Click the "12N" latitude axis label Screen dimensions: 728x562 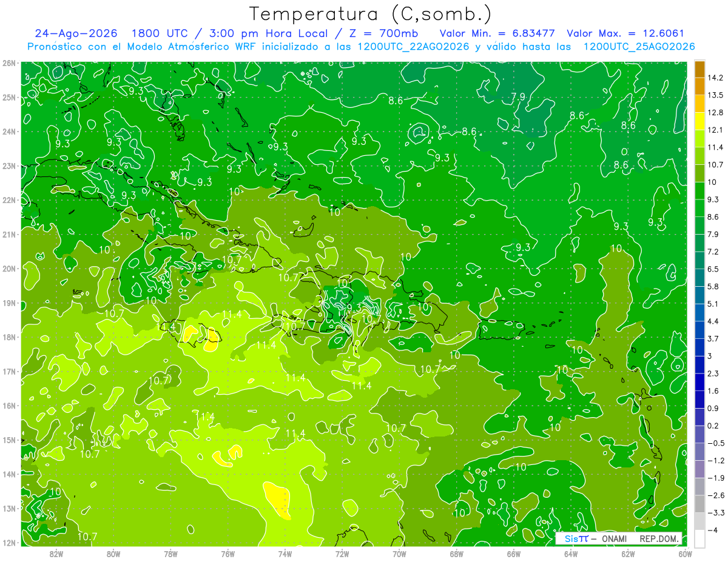[x=8, y=543]
